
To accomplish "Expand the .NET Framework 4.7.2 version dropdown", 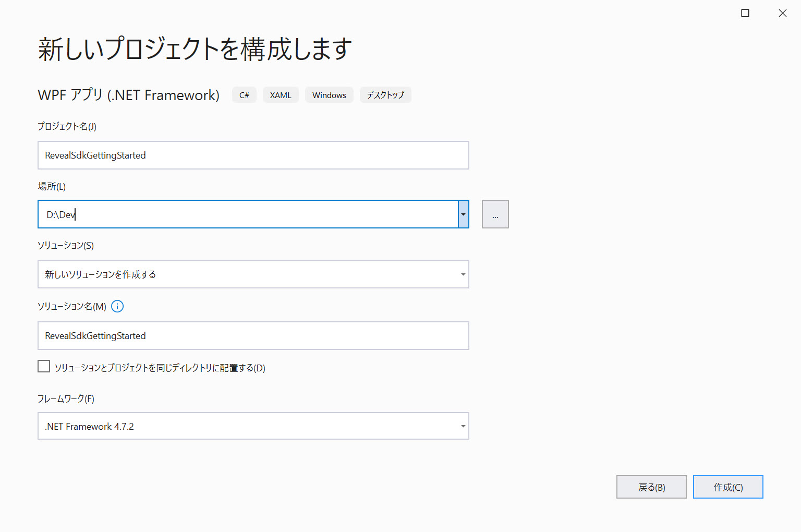I will pyautogui.click(x=253, y=426).
